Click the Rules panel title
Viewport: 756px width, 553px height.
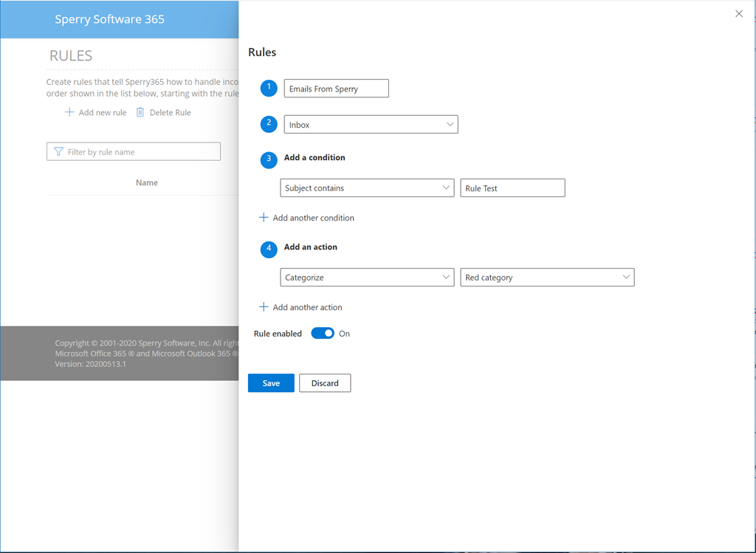pyautogui.click(x=262, y=52)
